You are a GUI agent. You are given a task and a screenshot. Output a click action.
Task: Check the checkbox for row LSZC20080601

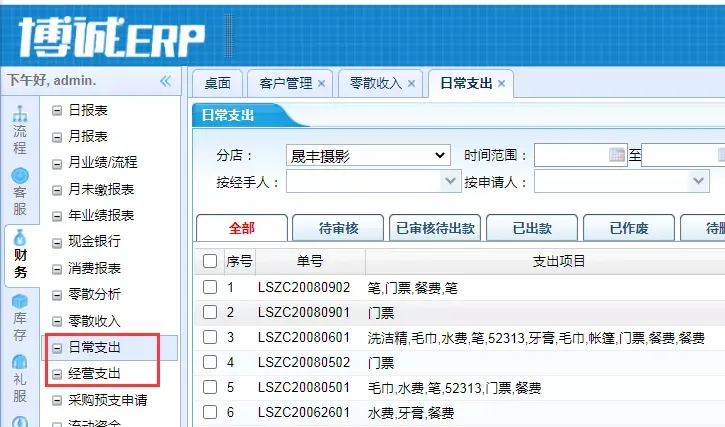[x=210, y=337]
